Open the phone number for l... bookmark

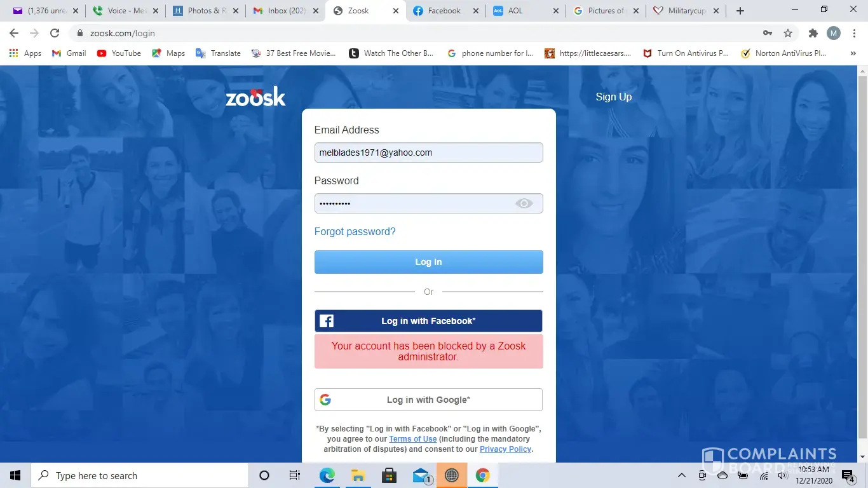[x=490, y=53]
